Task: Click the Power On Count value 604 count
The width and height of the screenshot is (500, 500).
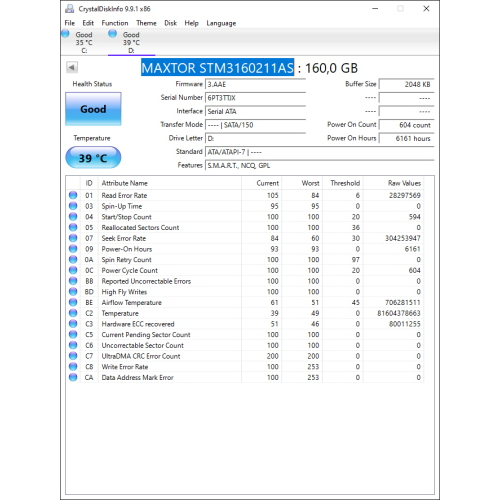Action: [x=407, y=125]
